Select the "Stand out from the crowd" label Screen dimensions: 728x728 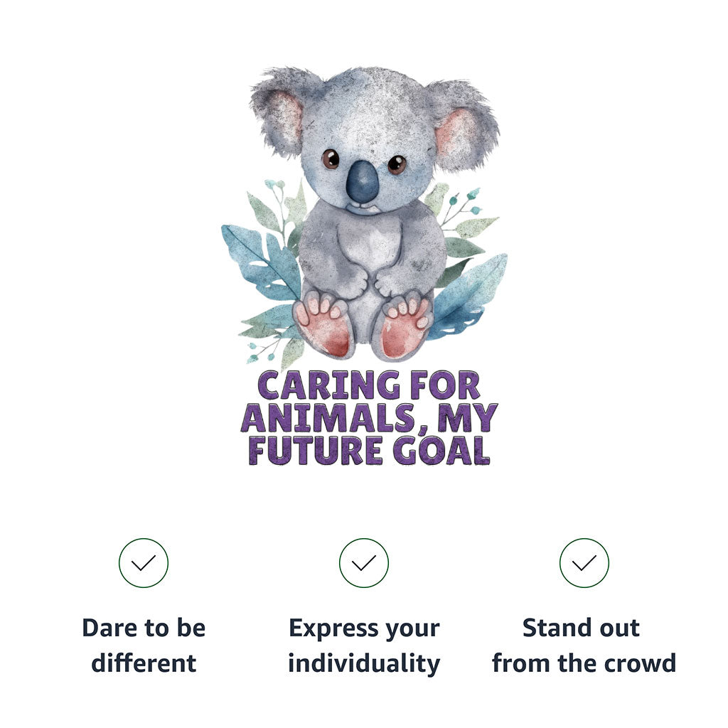tap(584, 646)
